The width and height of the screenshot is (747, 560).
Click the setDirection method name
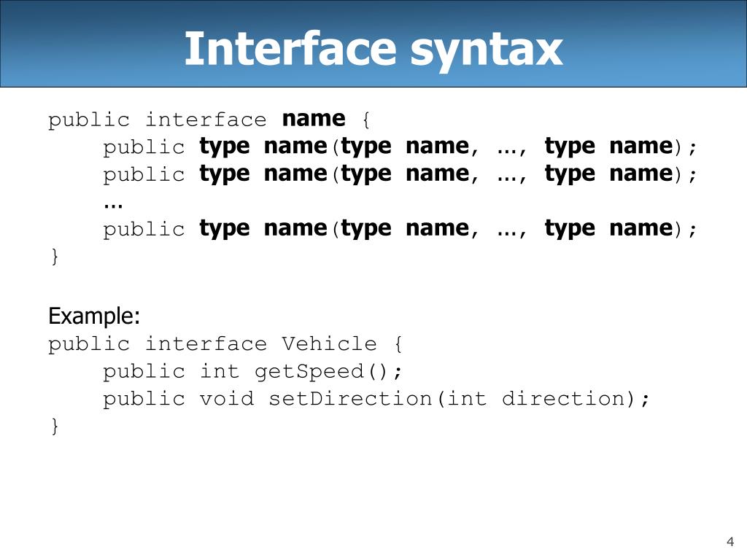350,399
